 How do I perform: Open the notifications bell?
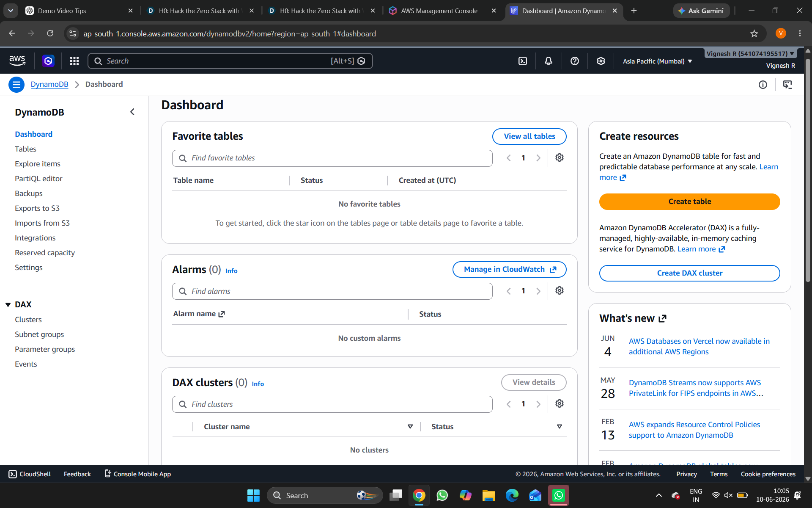(x=549, y=61)
